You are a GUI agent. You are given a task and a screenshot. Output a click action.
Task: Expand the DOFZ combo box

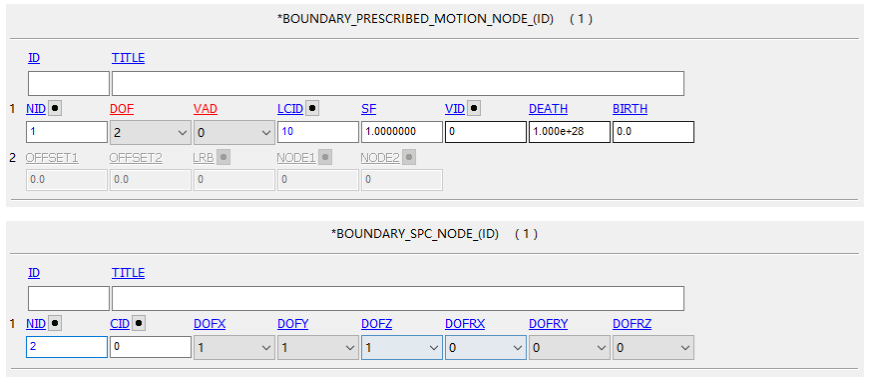[x=402, y=347]
